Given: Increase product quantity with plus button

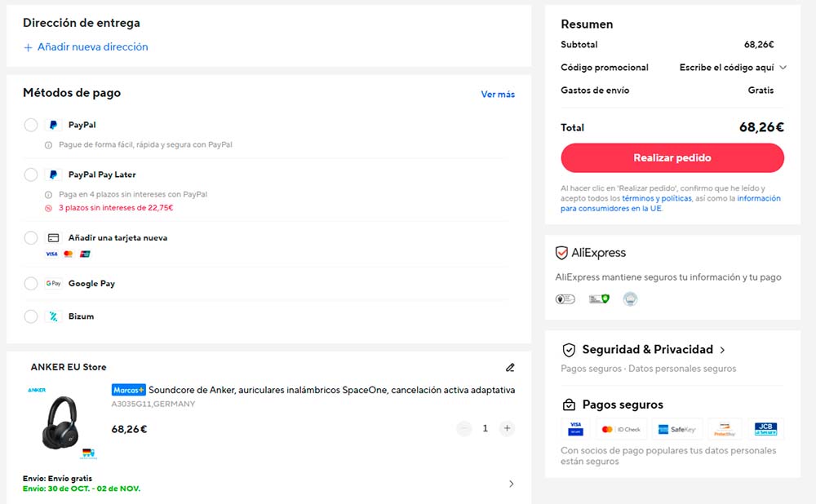Looking at the screenshot, I should (507, 428).
